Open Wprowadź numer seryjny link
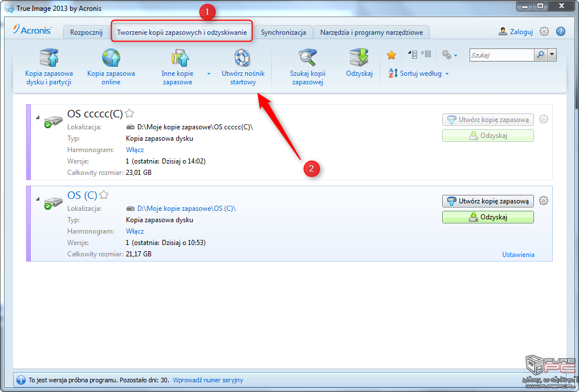Image resolution: width=579 pixels, height=392 pixels. pyautogui.click(x=208, y=380)
